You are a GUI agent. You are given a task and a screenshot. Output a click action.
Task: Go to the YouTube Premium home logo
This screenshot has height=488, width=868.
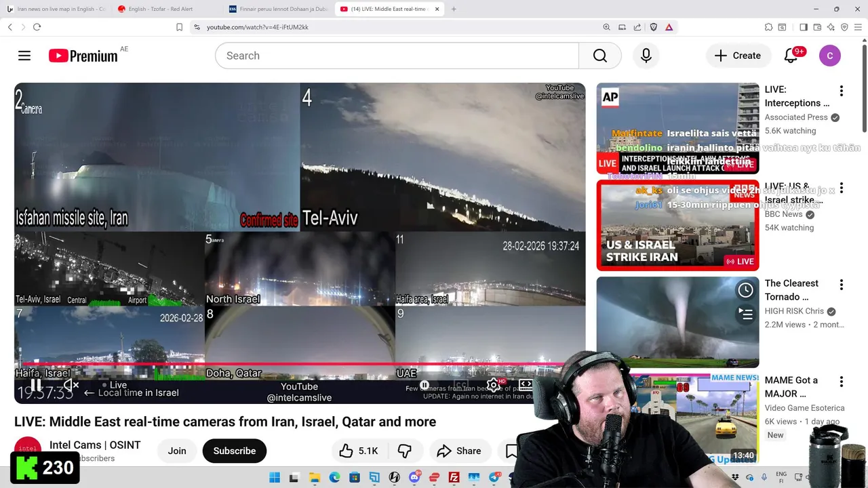tap(83, 56)
